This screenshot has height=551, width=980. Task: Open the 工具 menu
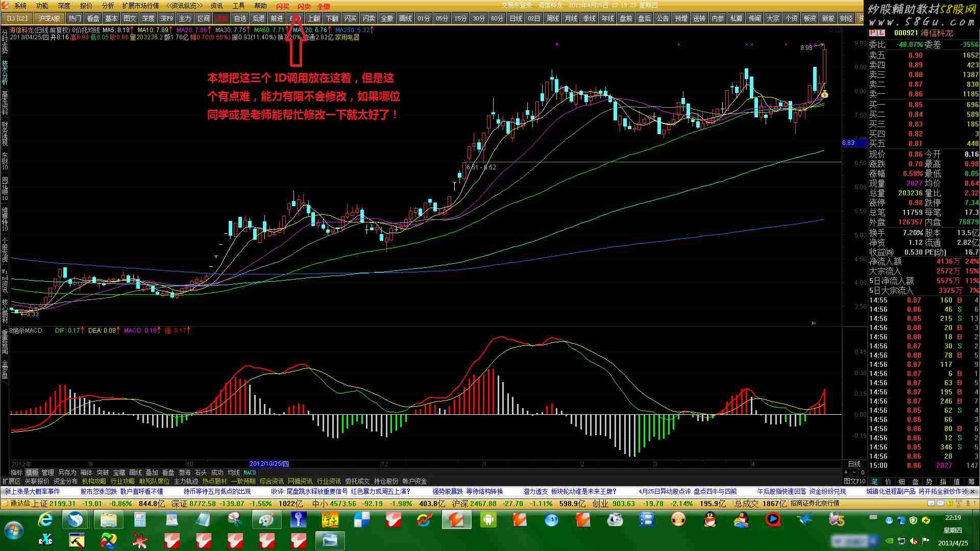click(238, 6)
